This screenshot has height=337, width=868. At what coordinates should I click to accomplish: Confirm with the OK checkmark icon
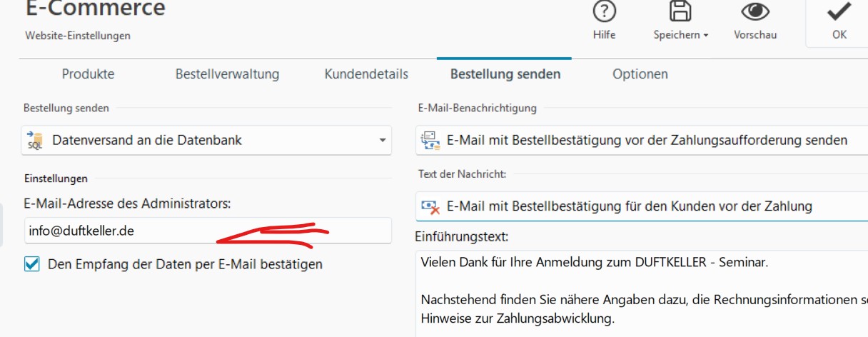(x=839, y=12)
